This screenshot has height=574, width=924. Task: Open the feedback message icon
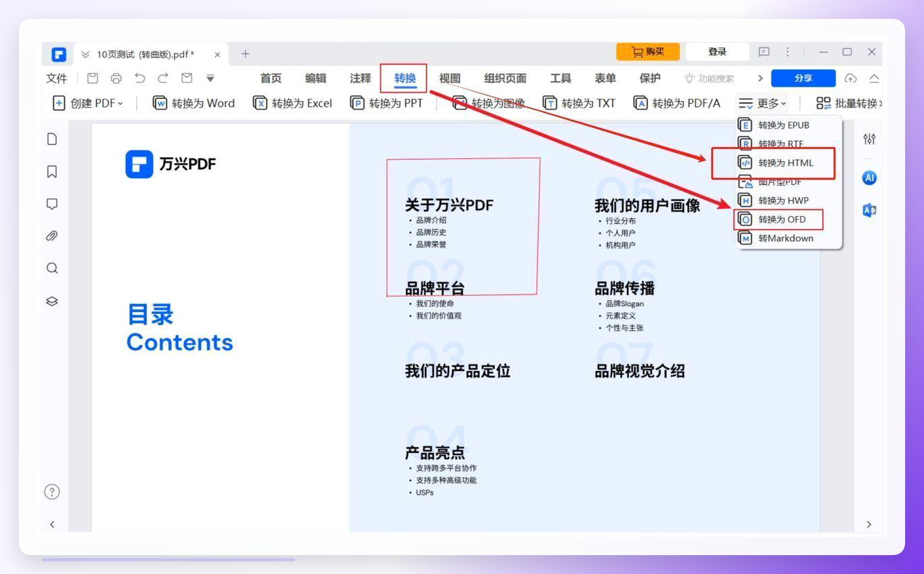pyautogui.click(x=764, y=52)
